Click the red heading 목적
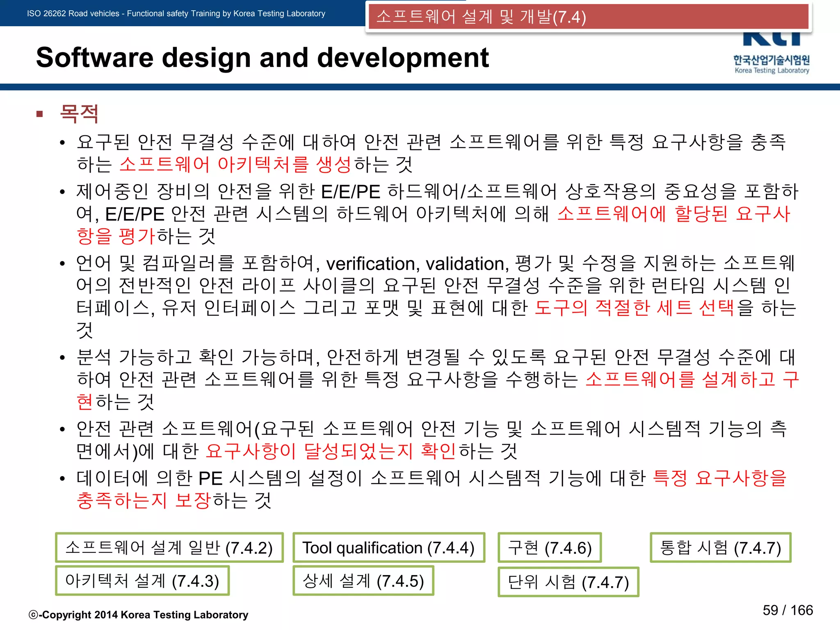Screen dimensions: 840x630 click(79, 114)
